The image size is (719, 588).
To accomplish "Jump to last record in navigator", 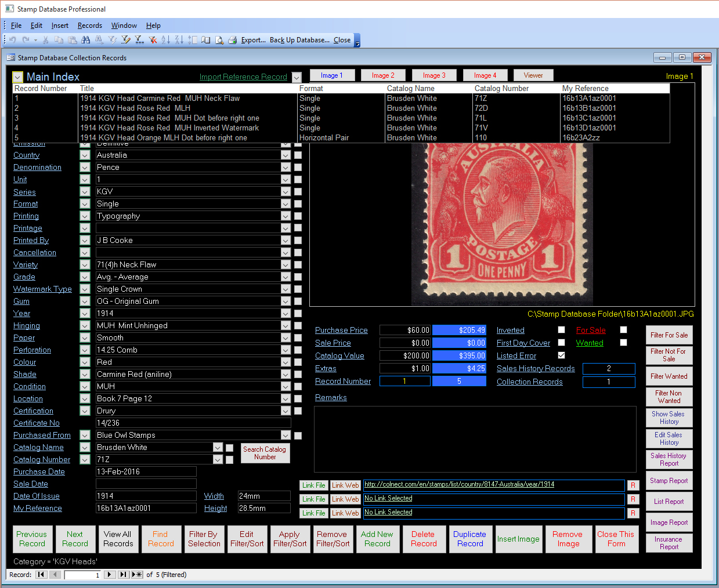I will coord(123,575).
